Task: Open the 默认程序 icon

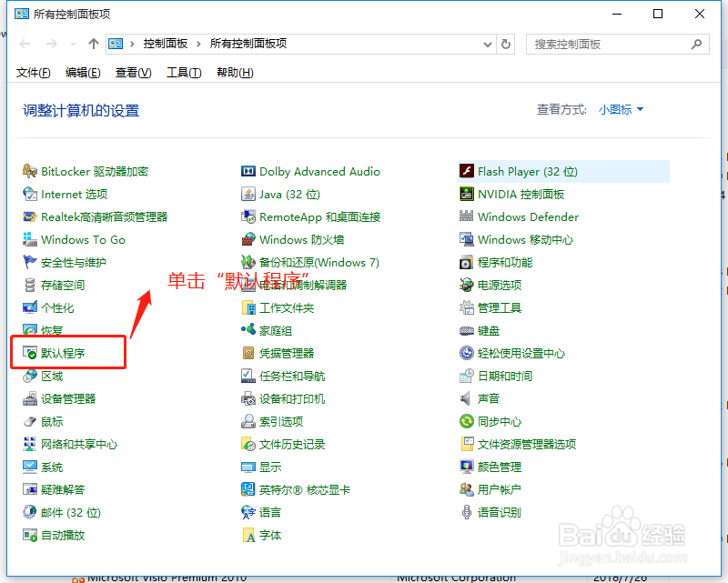Action: (30, 353)
